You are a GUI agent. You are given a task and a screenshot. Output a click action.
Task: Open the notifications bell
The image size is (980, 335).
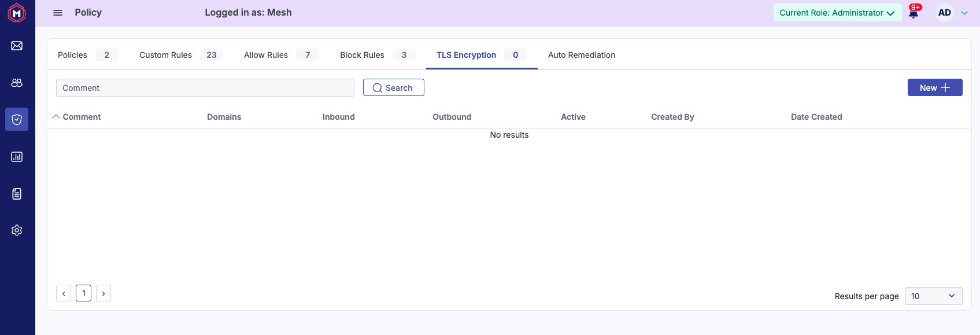coord(914,13)
